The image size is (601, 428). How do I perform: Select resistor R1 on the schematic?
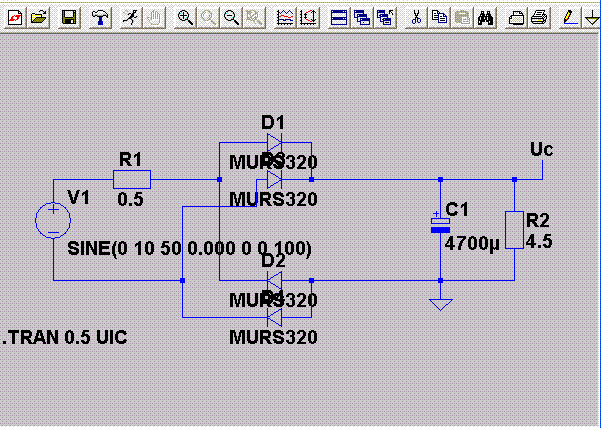click(132, 179)
